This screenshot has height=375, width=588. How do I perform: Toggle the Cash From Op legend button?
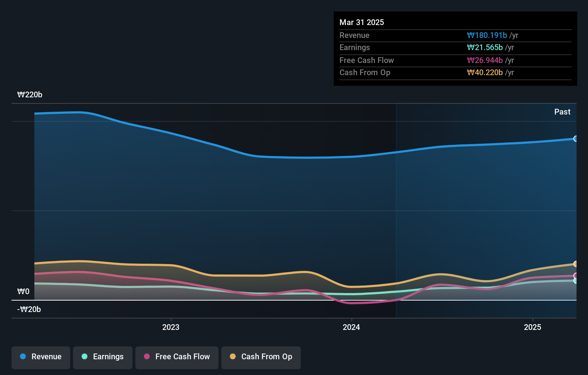(261, 357)
